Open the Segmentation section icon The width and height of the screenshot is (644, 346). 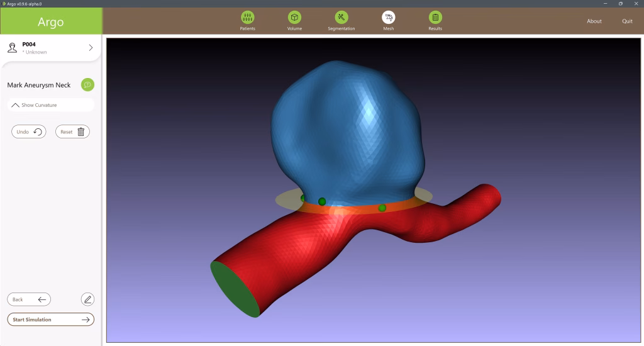[x=341, y=17]
